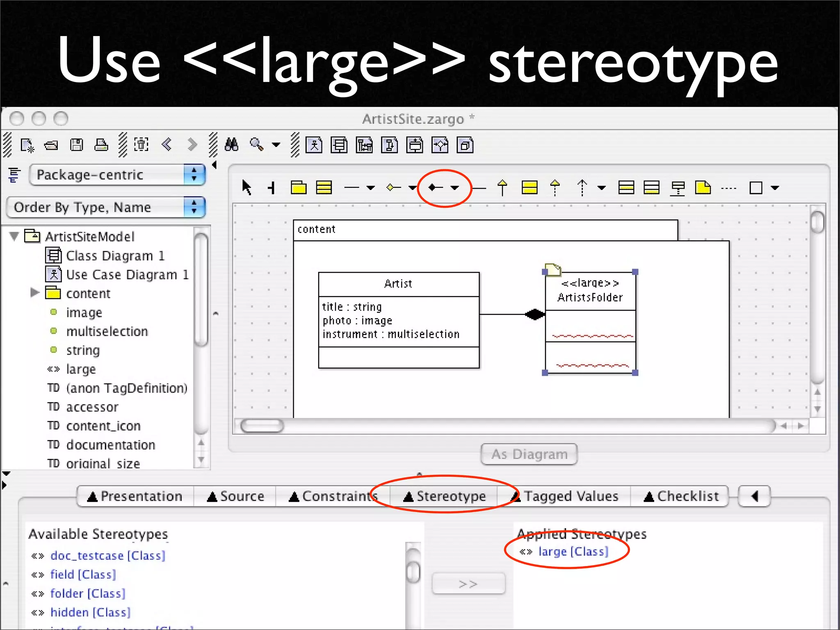840x630 pixels.
Task: Click the As Diagram button
Action: [x=529, y=454]
